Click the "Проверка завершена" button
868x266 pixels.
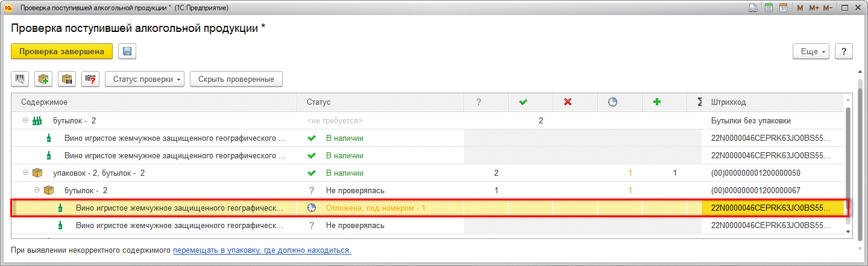62,52
